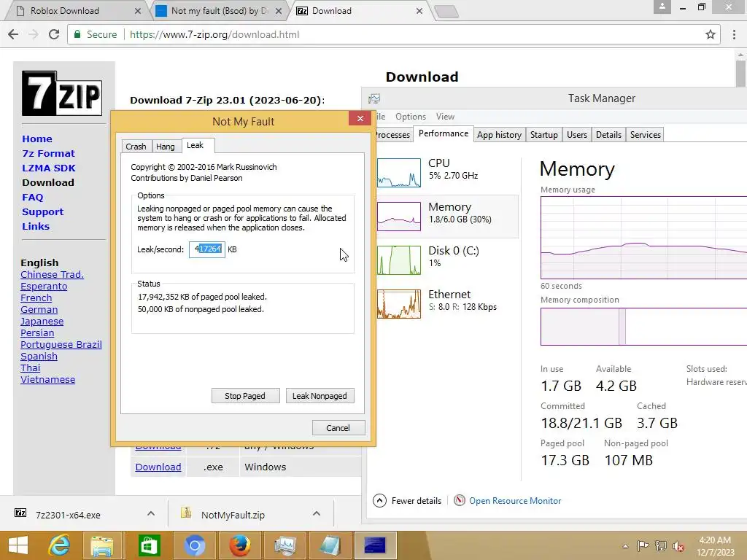Viewport: 747px width, 560px height.
Task: Close the Not my fault (Bsod) tab
Action: tap(279, 10)
